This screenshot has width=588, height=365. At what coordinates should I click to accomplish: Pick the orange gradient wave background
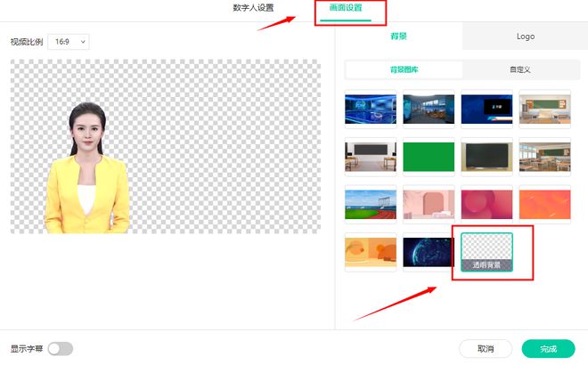tap(544, 204)
